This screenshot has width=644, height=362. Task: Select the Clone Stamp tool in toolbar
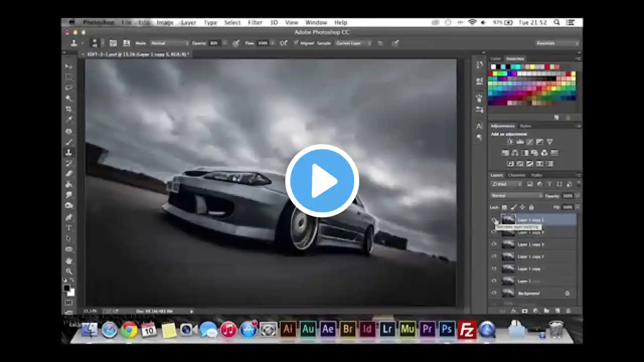(69, 152)
